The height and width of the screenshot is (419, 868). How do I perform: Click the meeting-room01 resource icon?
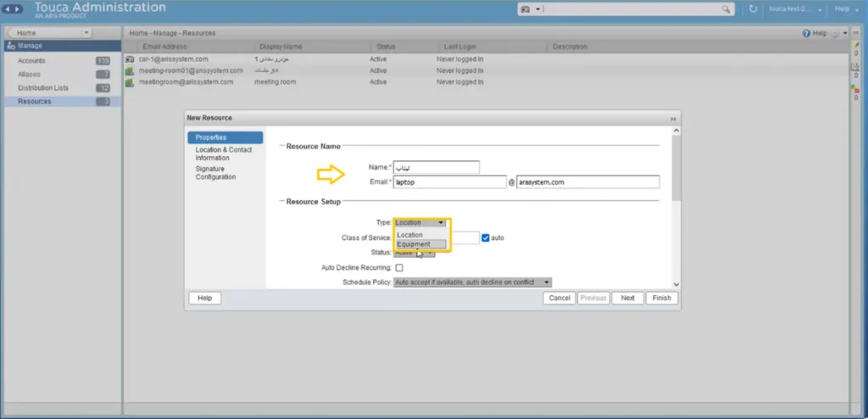[130, 70]
